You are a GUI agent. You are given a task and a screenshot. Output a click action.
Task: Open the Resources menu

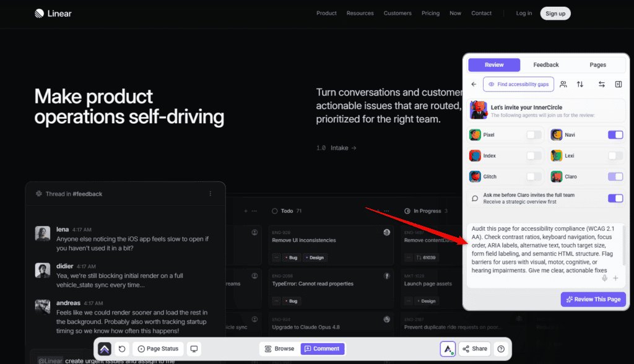[360, 14]
